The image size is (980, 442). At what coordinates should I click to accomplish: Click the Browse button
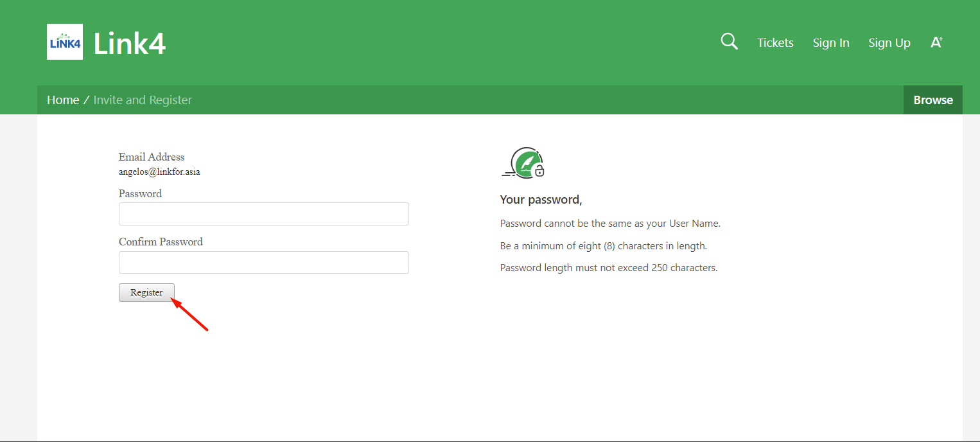[933, 100]
